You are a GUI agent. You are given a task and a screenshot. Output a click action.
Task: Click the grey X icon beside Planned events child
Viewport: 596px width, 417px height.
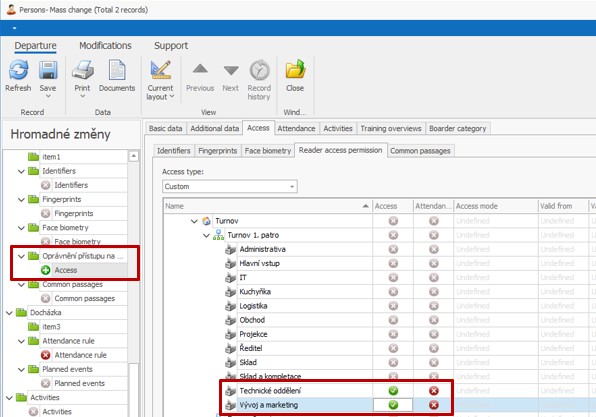pyautogui.click(x=46, y=383)
